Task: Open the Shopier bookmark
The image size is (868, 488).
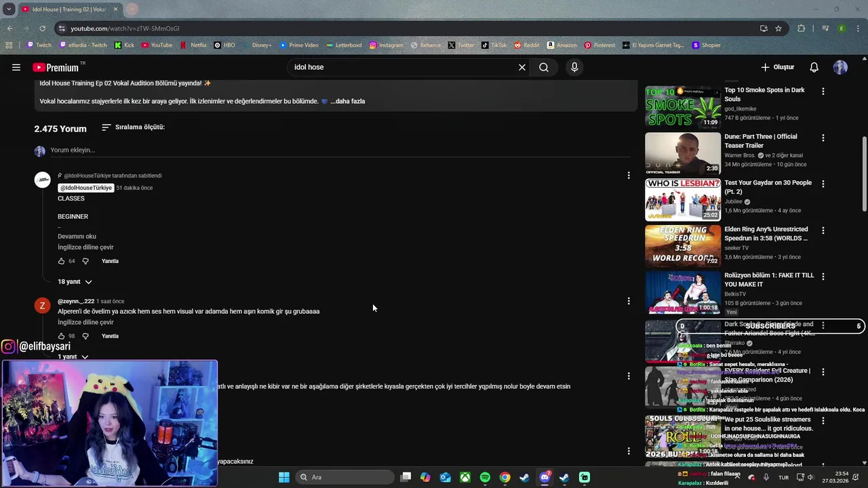Action: (706, 45)
